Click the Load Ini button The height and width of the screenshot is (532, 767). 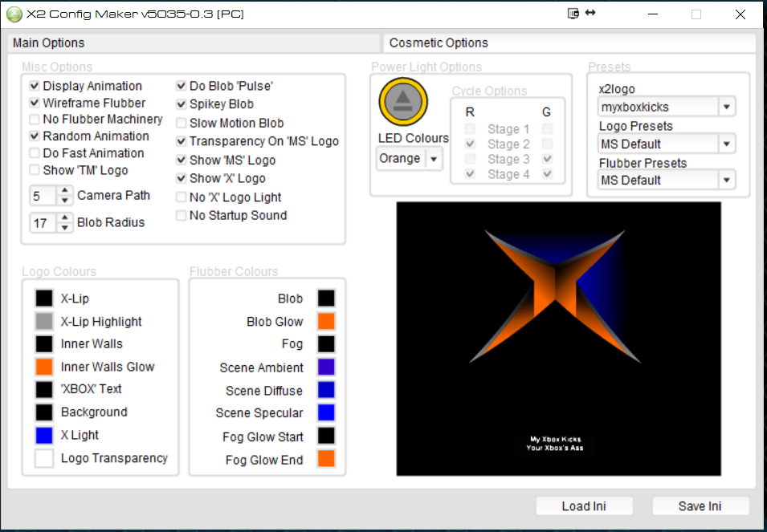pyautogui.click(x=584, y=506)
